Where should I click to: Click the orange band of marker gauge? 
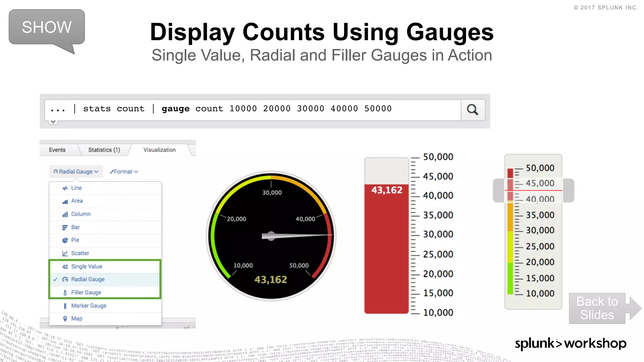point(510,217)
